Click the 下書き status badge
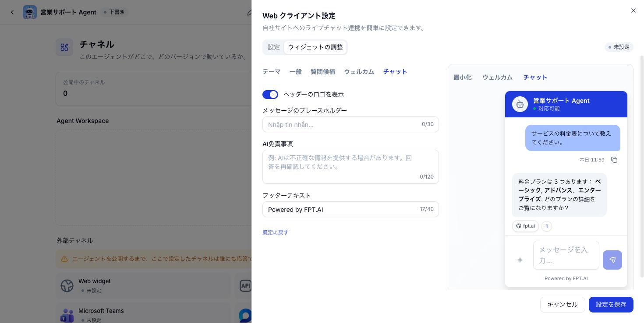Viewport: 644px width, 323px height. click(x=114, y=12)
